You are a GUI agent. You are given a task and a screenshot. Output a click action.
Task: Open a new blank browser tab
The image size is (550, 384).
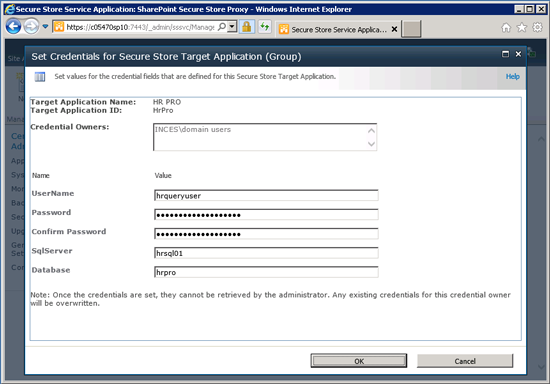pyautogui.click(x=411, y=29)
